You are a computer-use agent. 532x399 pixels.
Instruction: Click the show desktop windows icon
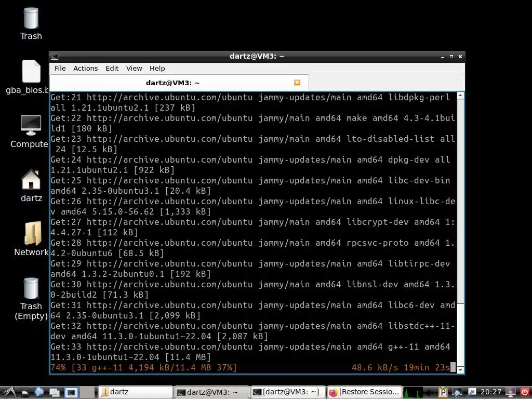click(54, 392)
